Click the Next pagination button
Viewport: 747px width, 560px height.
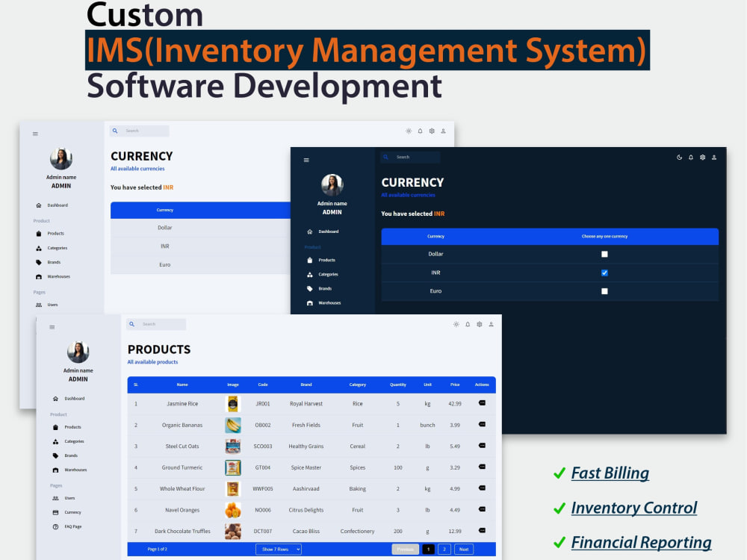464,549
